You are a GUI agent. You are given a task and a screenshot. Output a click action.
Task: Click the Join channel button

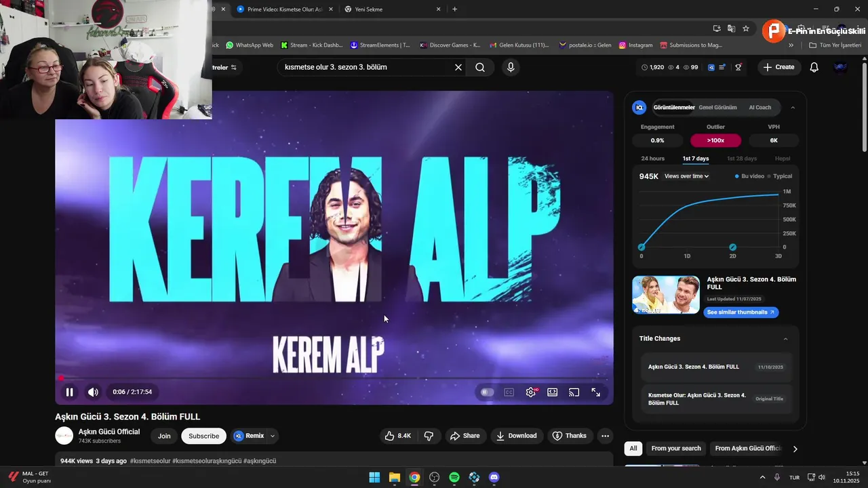click(164, 436)
